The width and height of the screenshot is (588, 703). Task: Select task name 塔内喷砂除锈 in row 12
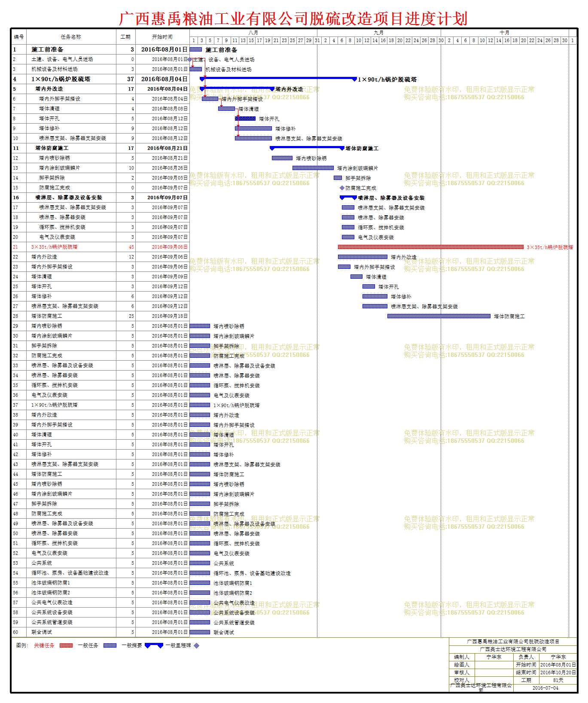(55, 158)
